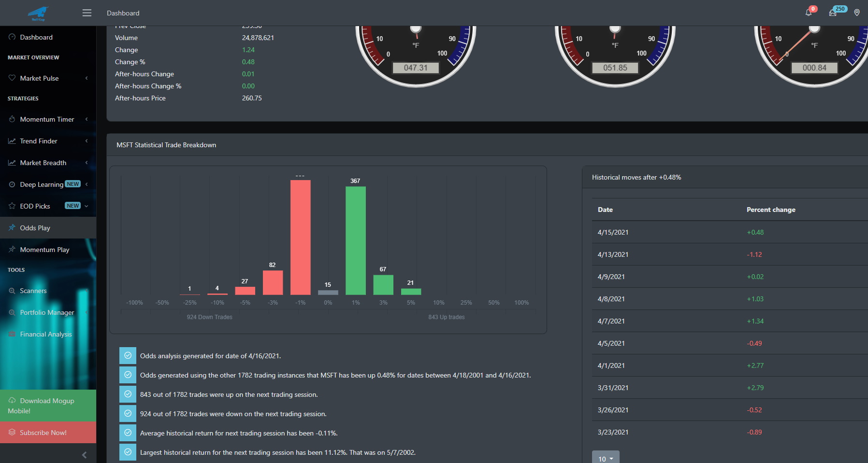This screenshot has width=868, height=463.
Task: Click the Deep Learning clock icon
Action: pyautogui.click(x=12, y=184)
